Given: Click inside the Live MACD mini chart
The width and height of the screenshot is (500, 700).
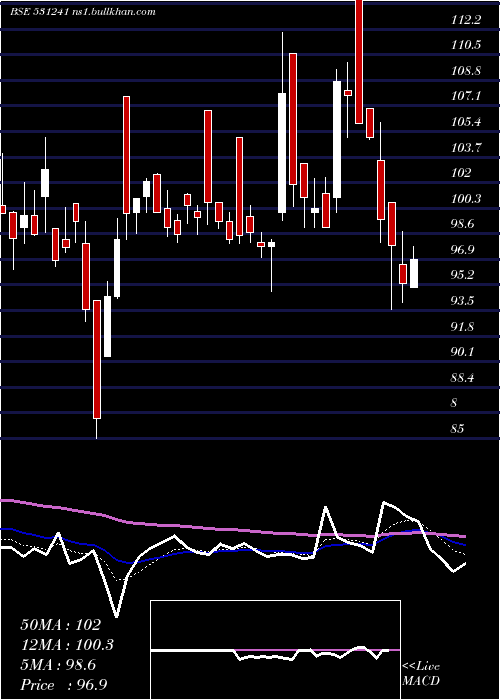Looking at the screenshot, I should 275,650.
